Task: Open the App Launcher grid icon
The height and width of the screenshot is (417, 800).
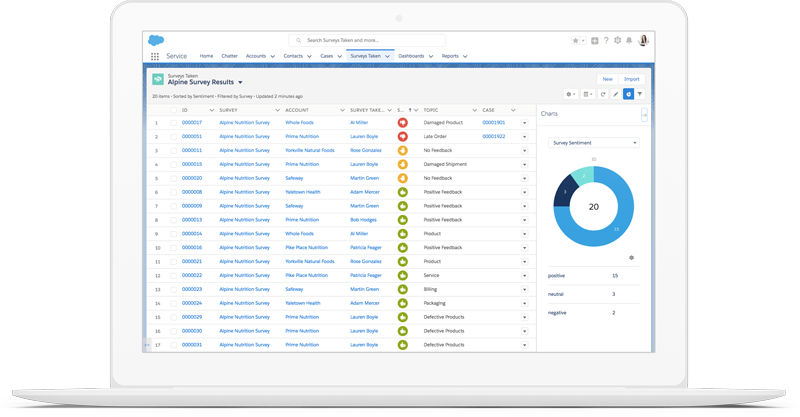Action: [x=155, y=56]
